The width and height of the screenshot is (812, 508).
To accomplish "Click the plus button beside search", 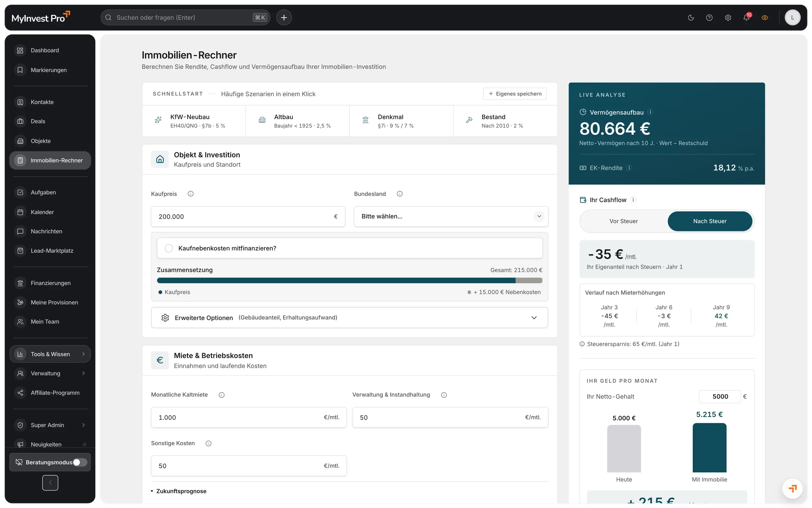I will pyautogui.click(x=284, y=17).
